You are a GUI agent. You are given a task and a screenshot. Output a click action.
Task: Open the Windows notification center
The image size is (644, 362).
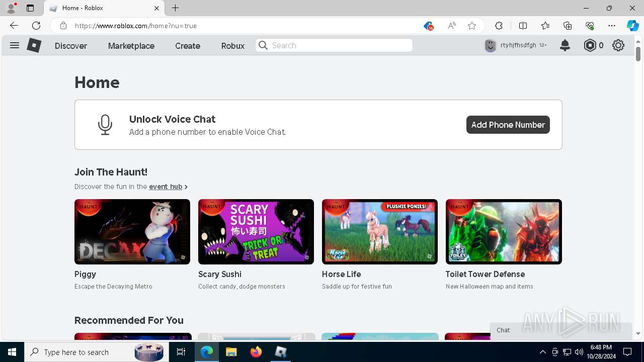tap(627, 352)
